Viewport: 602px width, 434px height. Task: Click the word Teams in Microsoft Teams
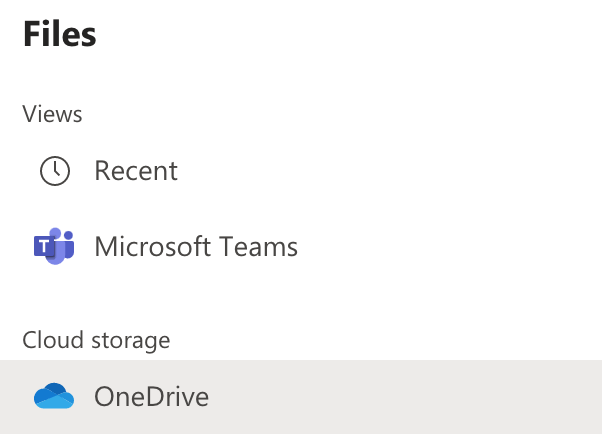259,246
